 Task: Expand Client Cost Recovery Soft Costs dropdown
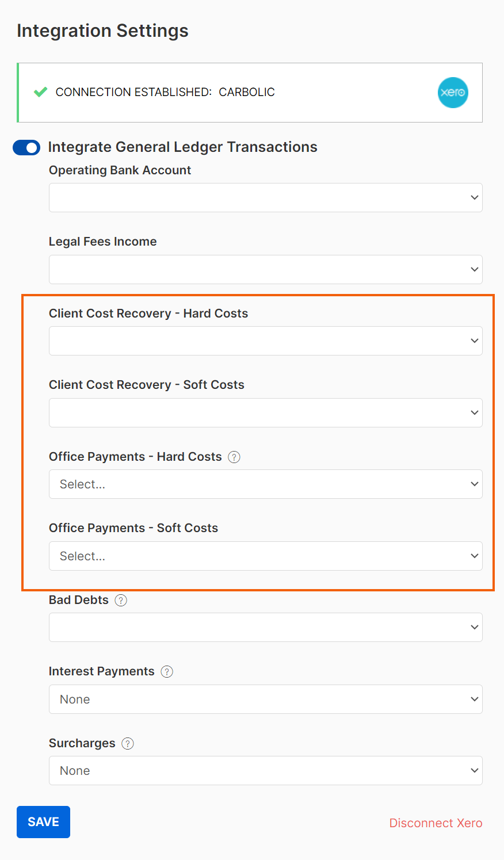[x=266, y=412]
